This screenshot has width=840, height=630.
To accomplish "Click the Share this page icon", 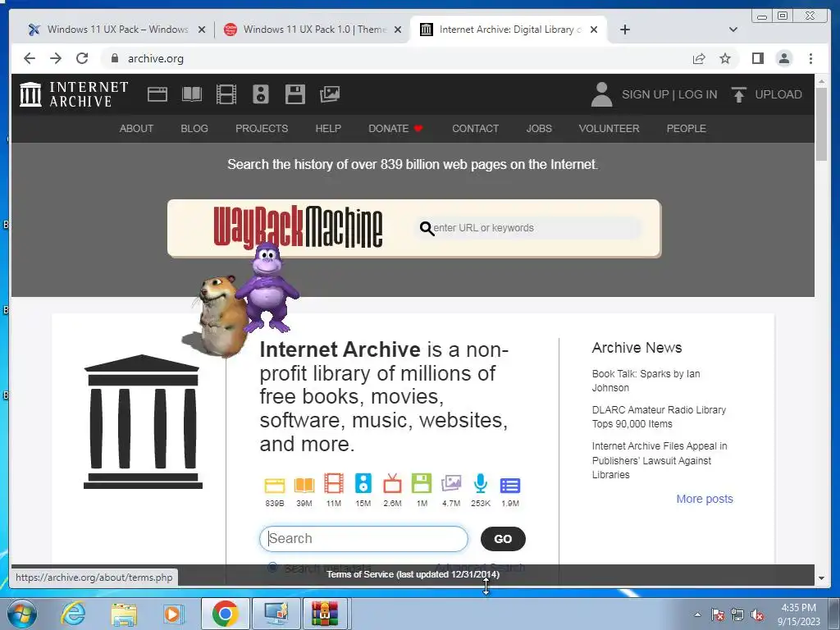I will [x=699, y=58].
